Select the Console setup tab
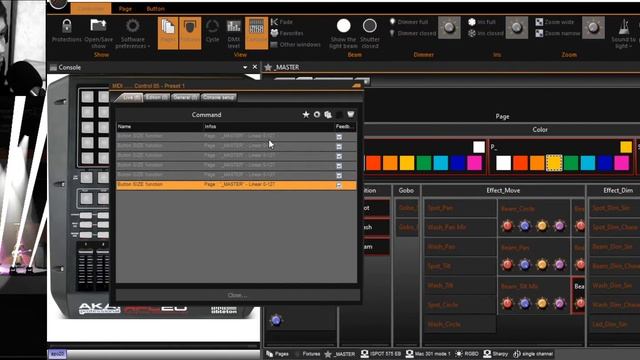This screenshot has width=640, height=360. (x=219, y=98)
